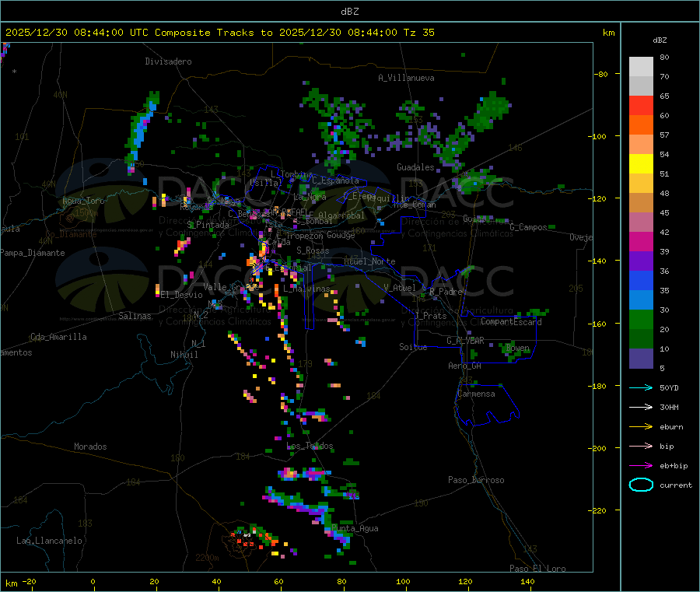The image size is (700, 592).
Task: Click the C_Española map label
Action: click(335, 180)
